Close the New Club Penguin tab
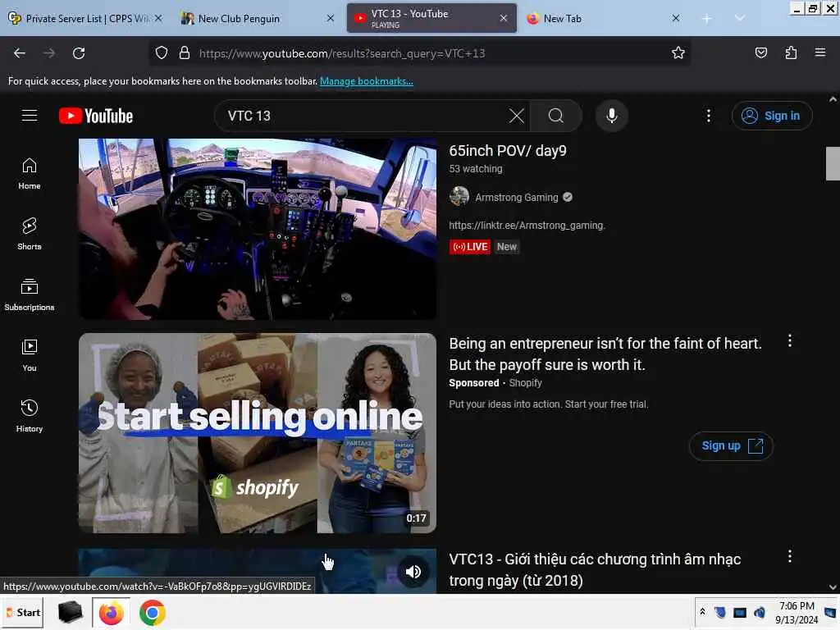840x630 pixels. 331,18
